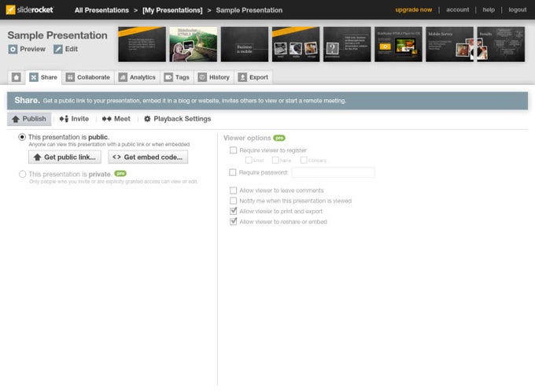Click the SlideRocket logo

(30, 10)
